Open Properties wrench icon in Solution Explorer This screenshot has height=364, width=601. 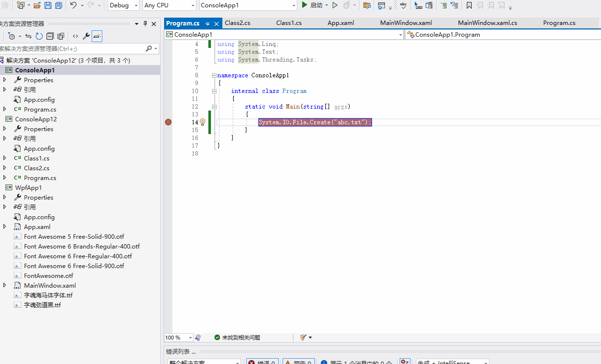tap(86, 36)
